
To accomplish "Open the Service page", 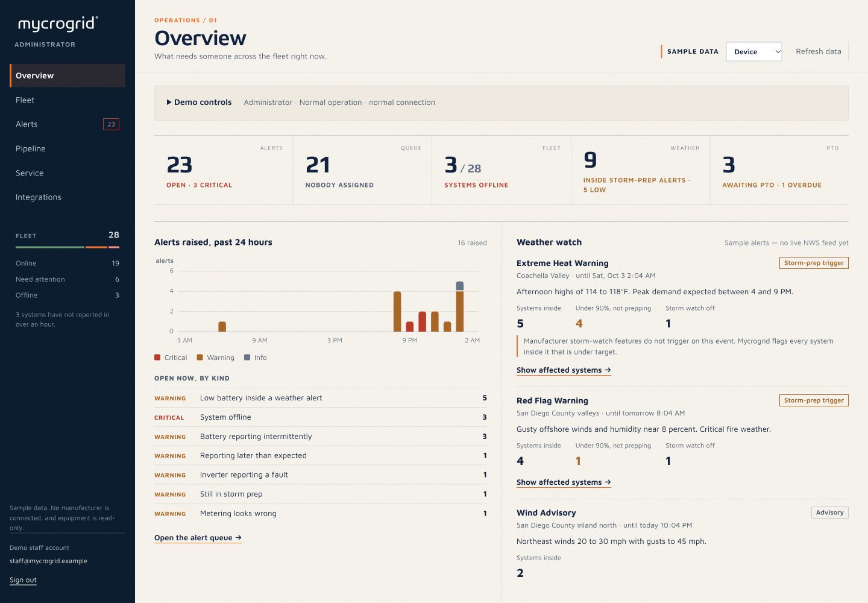I will (x=68, y=173).
